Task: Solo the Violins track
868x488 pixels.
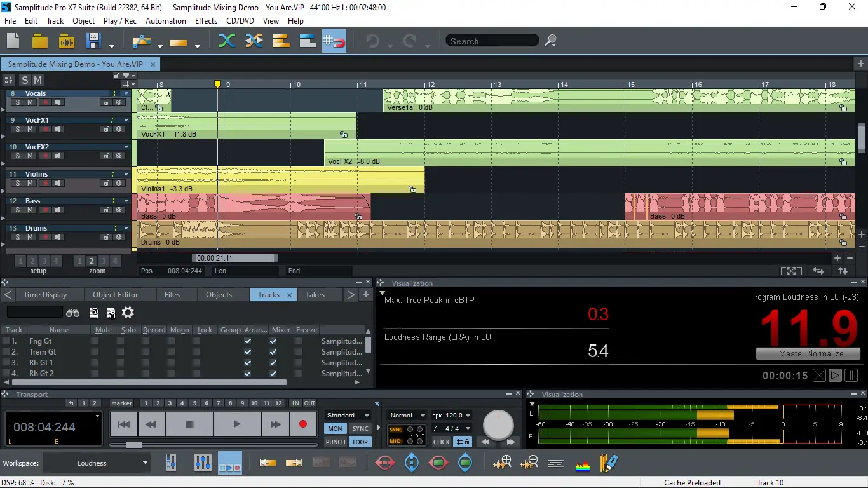Action: point(18,183)
